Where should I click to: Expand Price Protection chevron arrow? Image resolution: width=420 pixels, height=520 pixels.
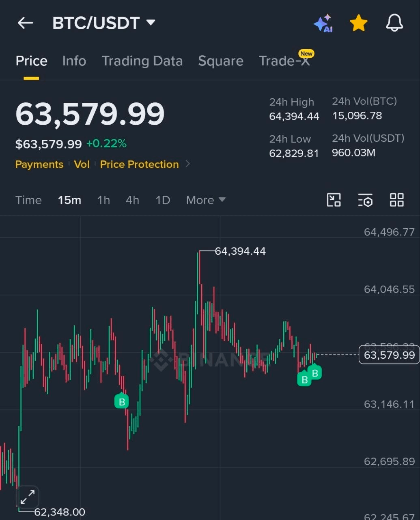pos(187,164)
